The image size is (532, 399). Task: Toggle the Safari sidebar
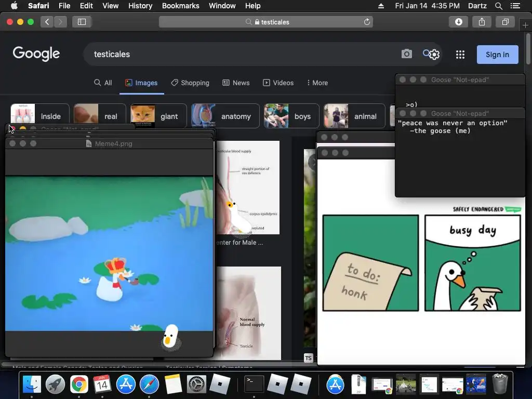(82, 22)
